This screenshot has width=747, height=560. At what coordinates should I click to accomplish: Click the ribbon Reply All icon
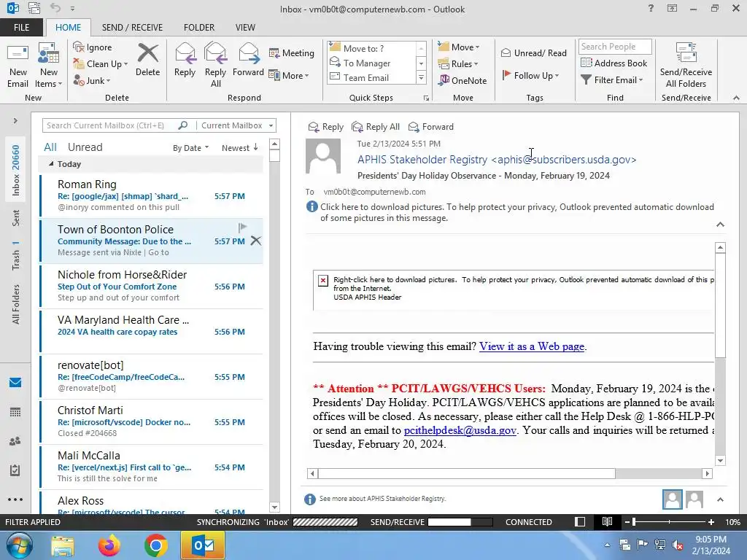(x=215, y=65)
